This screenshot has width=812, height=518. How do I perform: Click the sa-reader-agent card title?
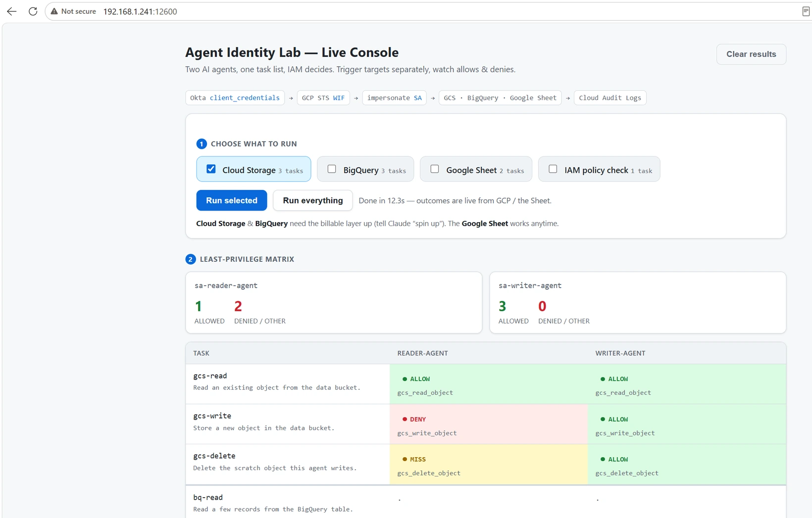click(x=226, y=285)
